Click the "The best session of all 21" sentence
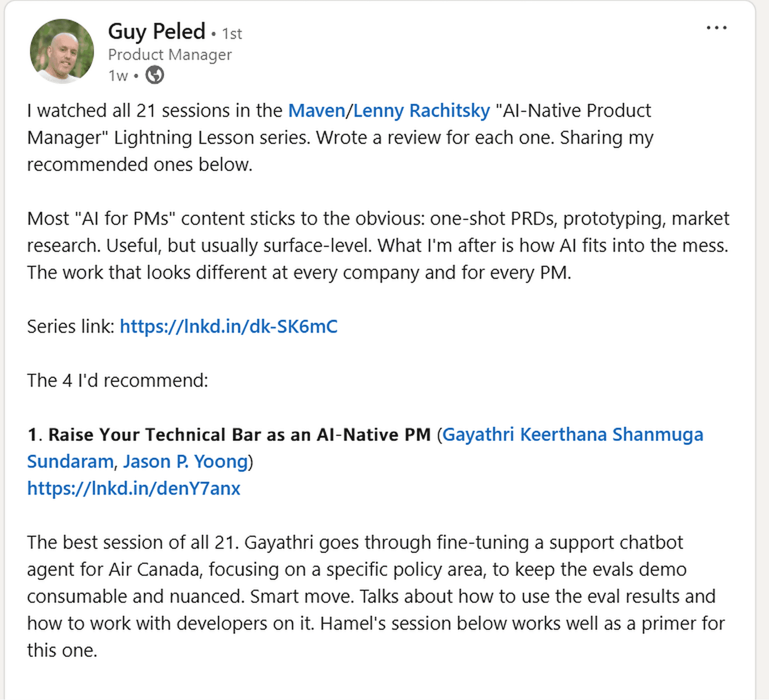 [131, 543]
